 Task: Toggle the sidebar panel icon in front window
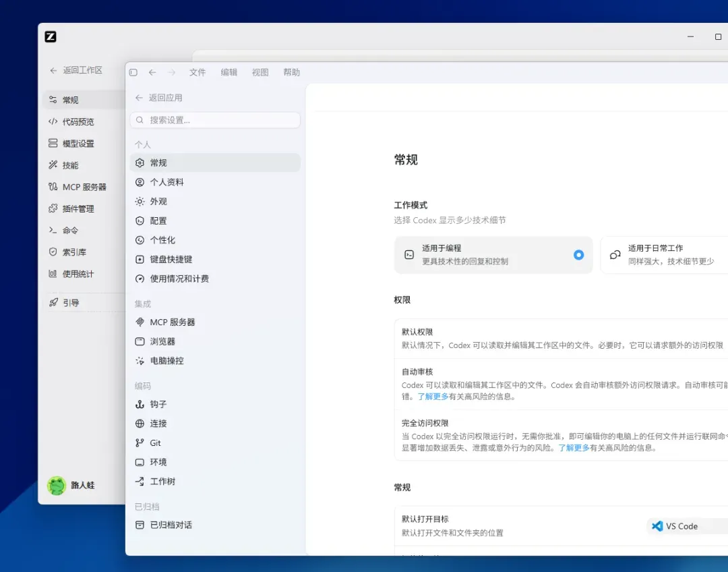133,72
